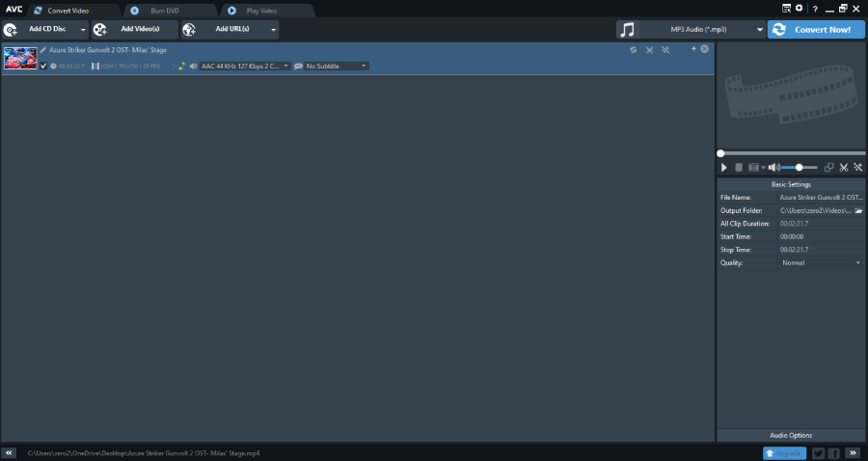Click the Twitter icon in the status bar
This screenshot has width=868, height=461.
click(x=818, y=453)
